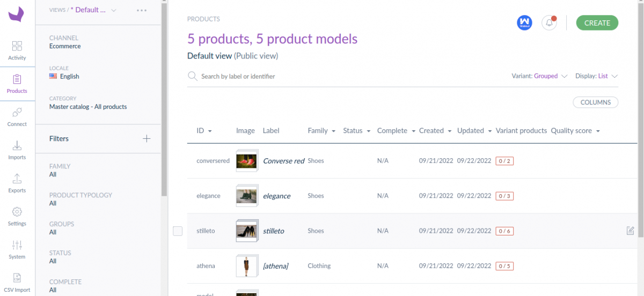Screen dimensions: 644x296
Task: Click the Variant products column header
Action: 521,131
